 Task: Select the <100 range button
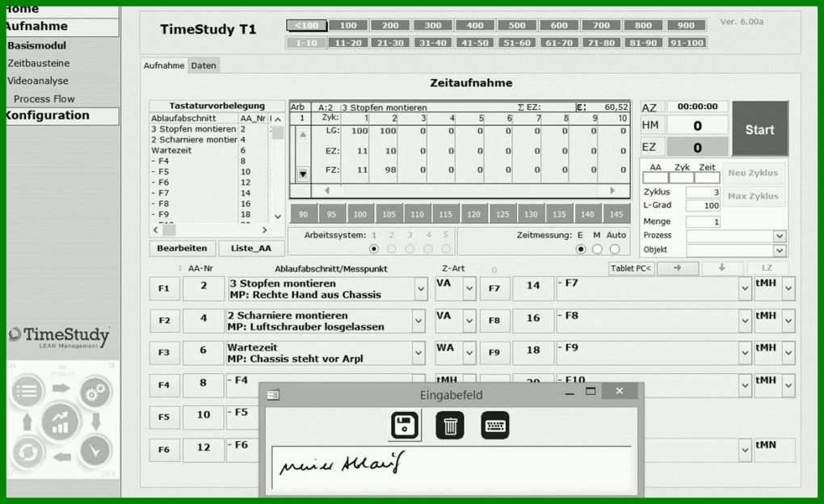tap(306, 25)
